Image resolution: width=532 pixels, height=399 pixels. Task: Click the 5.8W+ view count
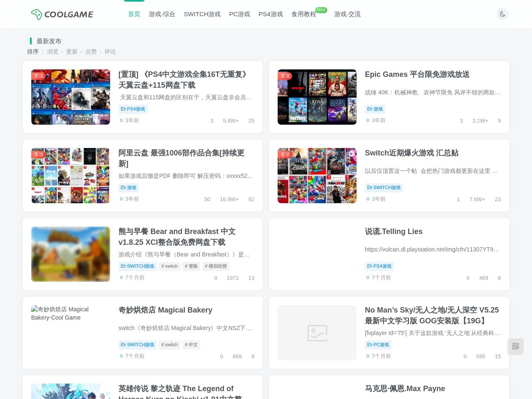[x=231, y=121]
